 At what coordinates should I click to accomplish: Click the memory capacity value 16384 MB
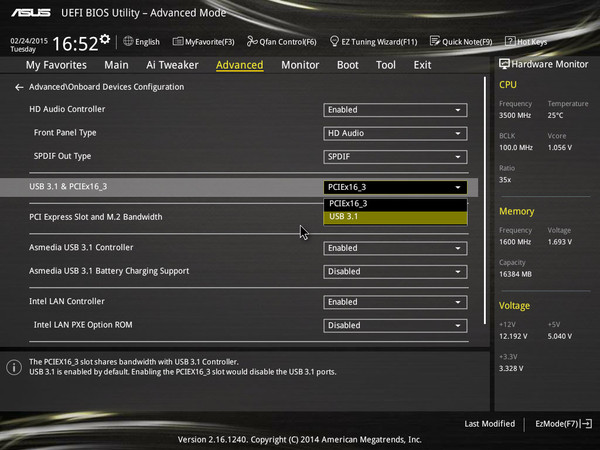coord(515,274)
